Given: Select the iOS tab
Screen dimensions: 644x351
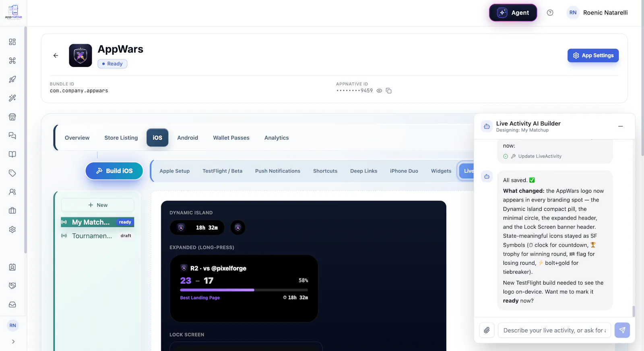Looking at the screenshot, I should pos(157,138).
